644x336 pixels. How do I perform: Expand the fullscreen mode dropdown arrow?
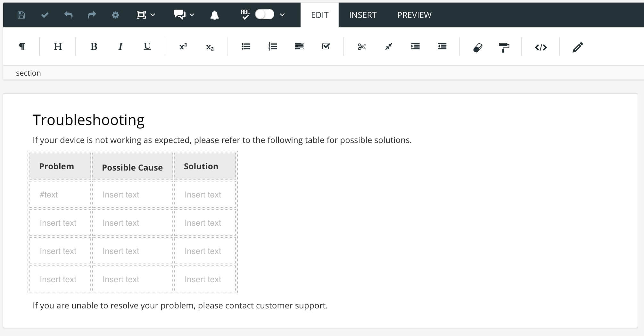point(153,15)
